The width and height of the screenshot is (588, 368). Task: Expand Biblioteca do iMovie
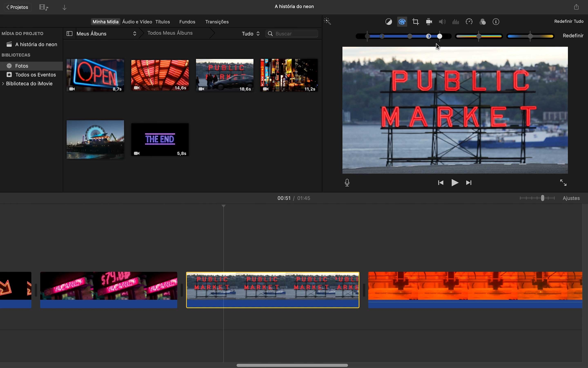coord(3,83)
